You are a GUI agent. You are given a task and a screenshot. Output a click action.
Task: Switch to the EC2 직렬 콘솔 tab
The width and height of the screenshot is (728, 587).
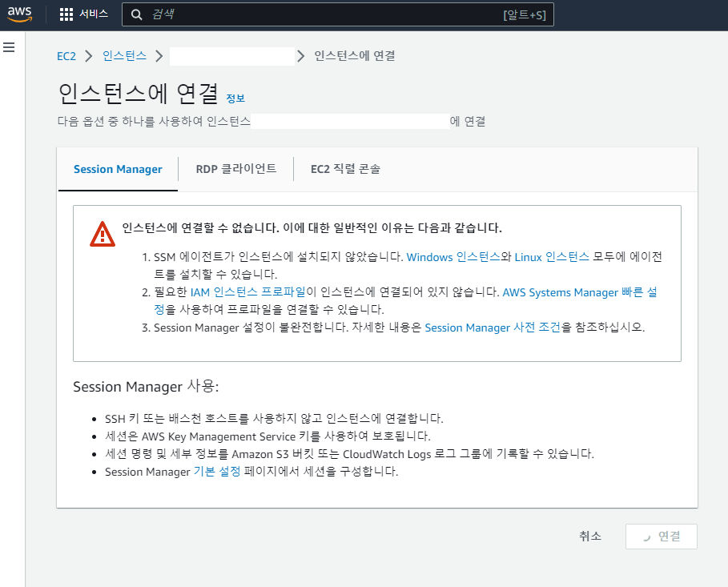click(345, 169)
